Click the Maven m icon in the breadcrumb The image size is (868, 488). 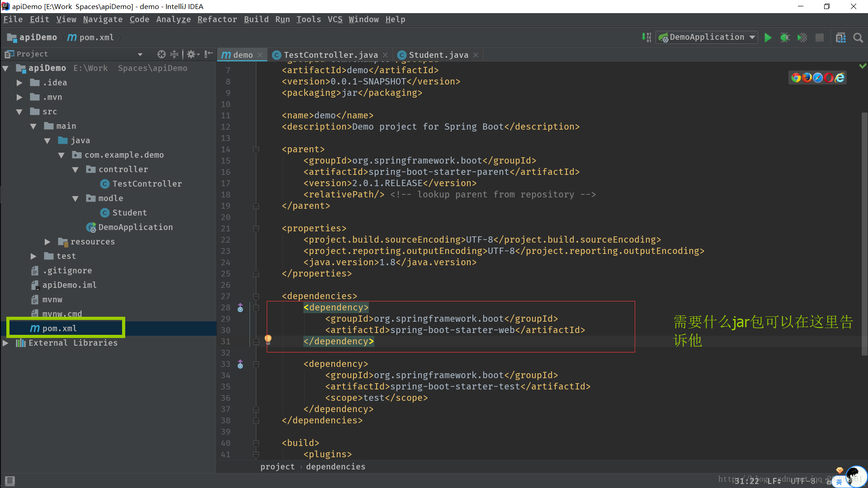tap(72, 38)
